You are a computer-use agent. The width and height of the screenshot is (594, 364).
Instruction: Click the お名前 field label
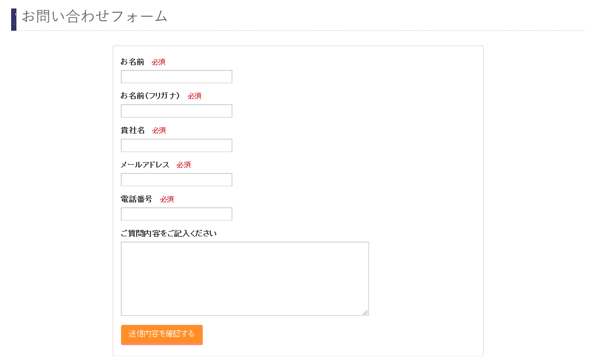132,62
